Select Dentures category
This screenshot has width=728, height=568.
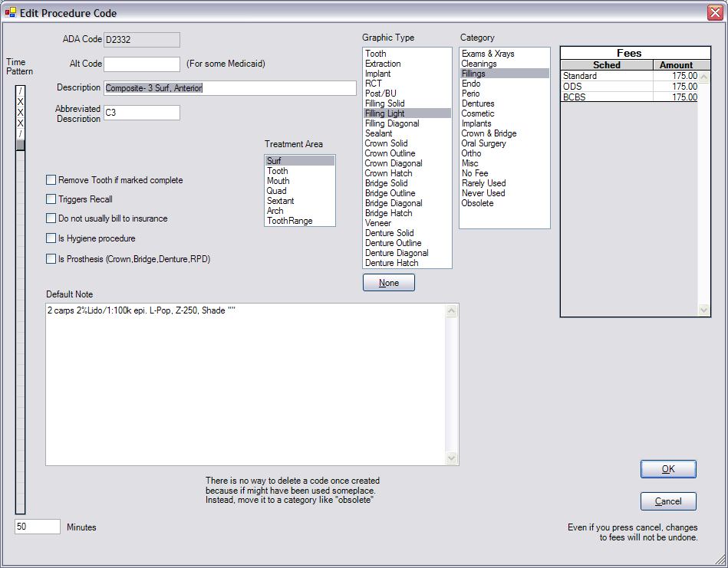pos(504,103)
